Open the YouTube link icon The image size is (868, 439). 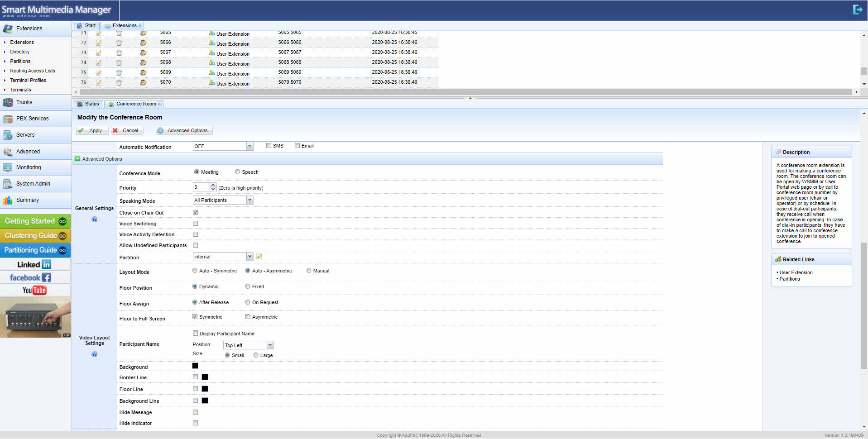coord(35,290)
